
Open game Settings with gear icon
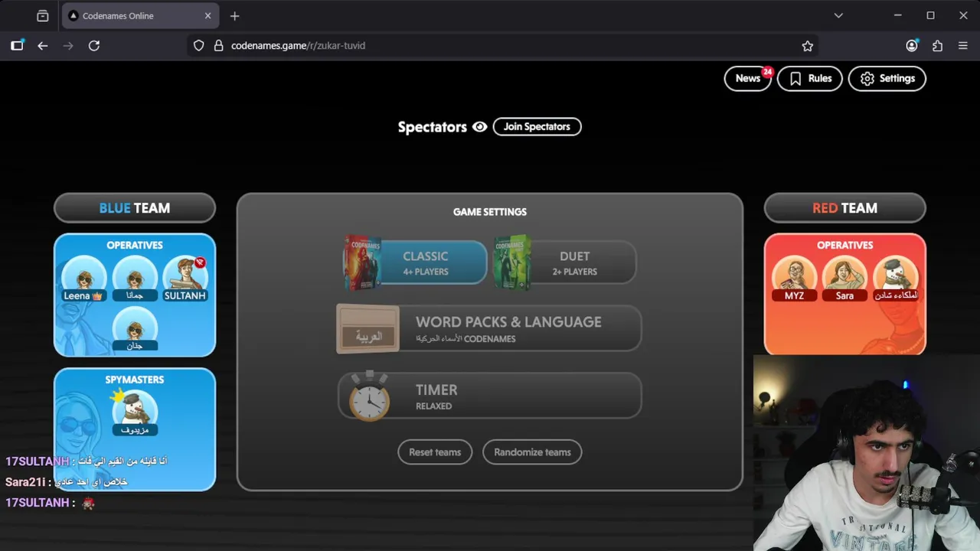887,78
